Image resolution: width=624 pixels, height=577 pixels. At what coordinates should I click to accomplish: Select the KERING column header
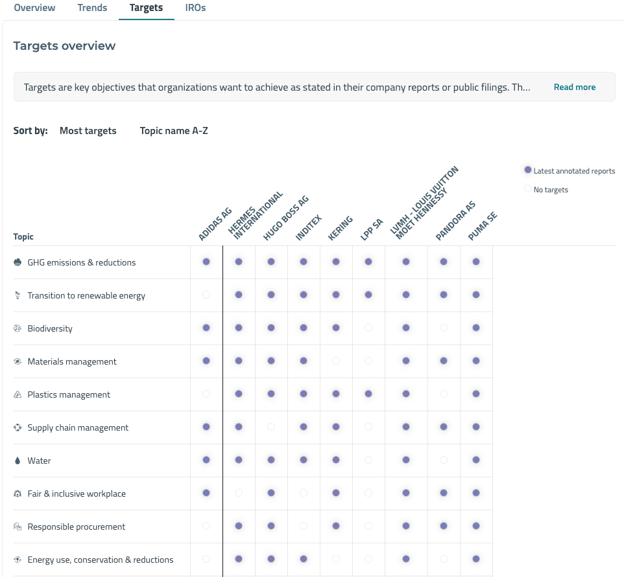(x=340, y=228)
